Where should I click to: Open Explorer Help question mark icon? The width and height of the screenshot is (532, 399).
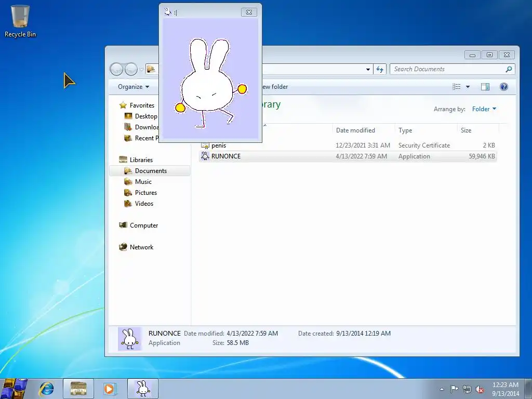coord(504,87)
